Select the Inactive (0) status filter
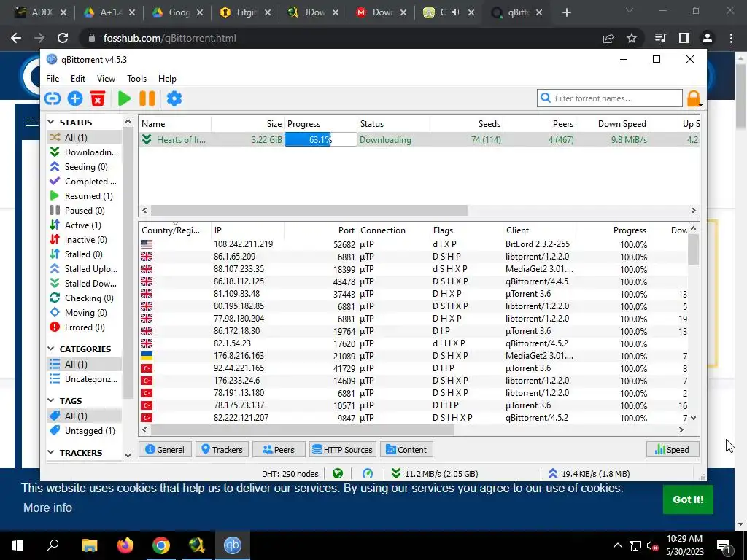 84,240
